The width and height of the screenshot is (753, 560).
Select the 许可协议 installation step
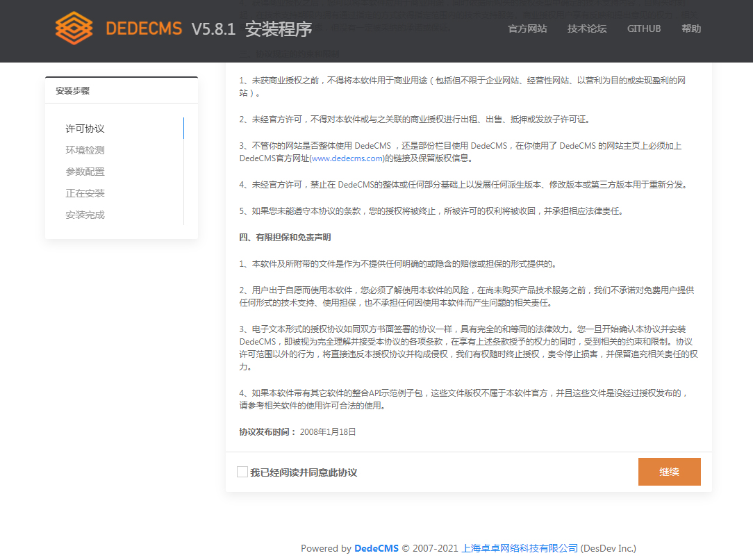pyautogui.click(x=85, y=129)
